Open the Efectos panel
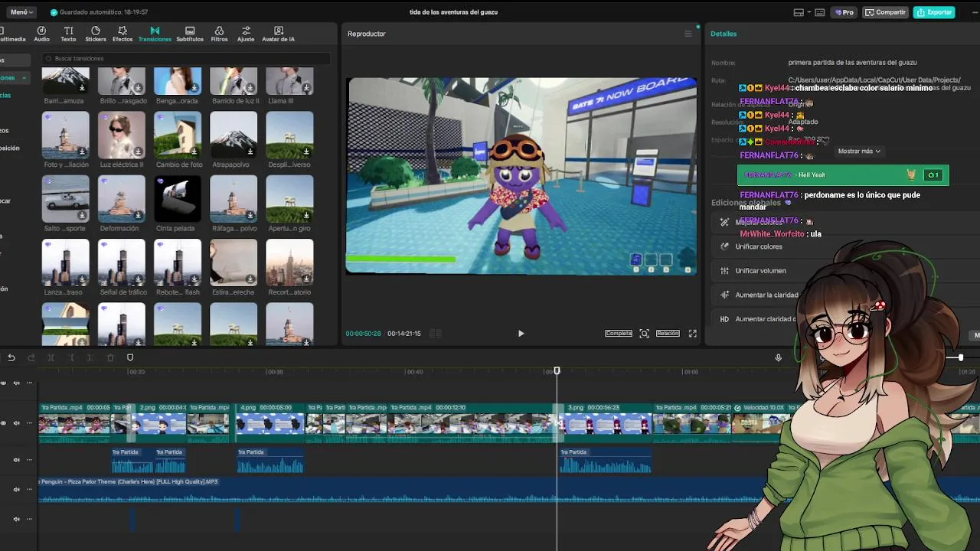980x551 pixels. coord(122,34)
